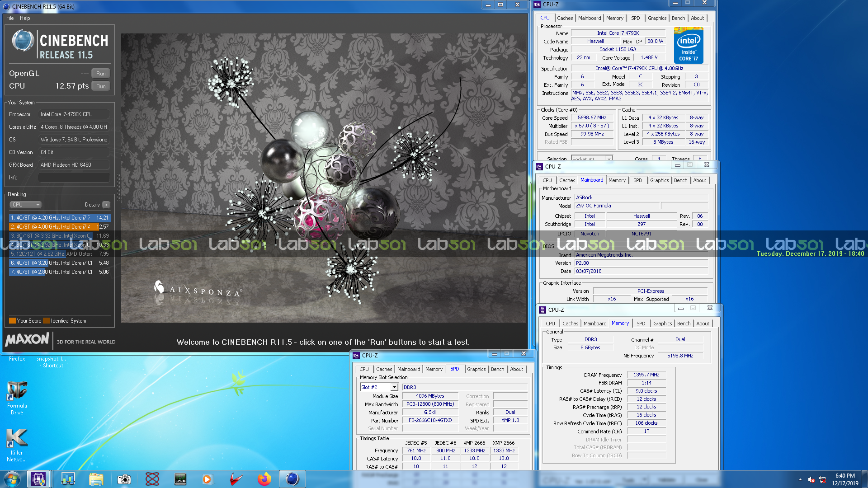Screen dimensions: 868x488
Task: Click the Processor field in Your System
Action: (x=74, y=114)
